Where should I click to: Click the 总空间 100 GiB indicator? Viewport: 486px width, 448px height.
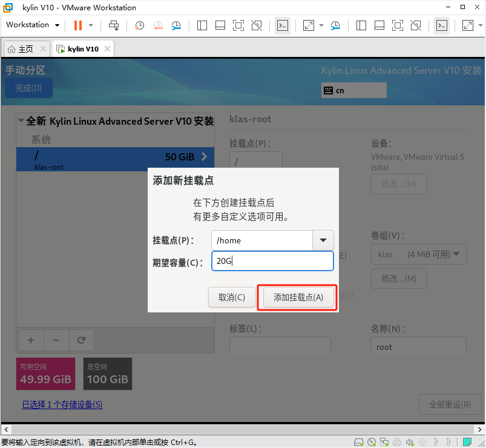point(108,374)
